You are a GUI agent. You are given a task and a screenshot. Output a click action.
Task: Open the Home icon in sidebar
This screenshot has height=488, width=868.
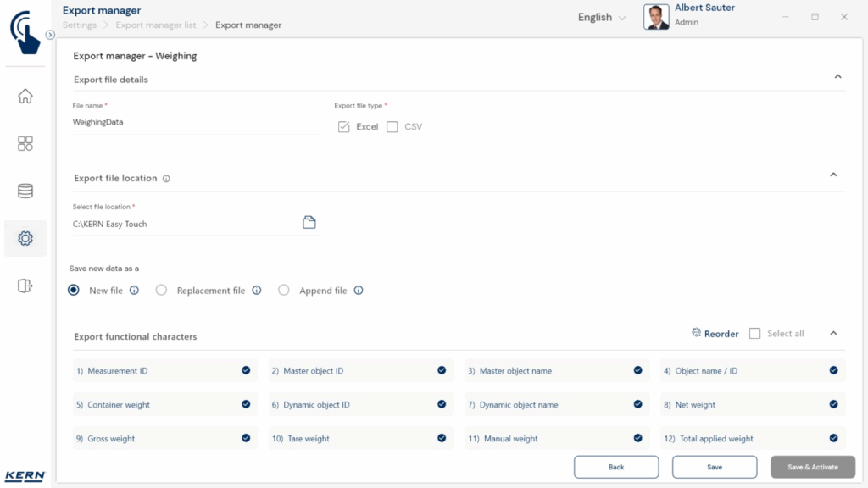(25, 97)
